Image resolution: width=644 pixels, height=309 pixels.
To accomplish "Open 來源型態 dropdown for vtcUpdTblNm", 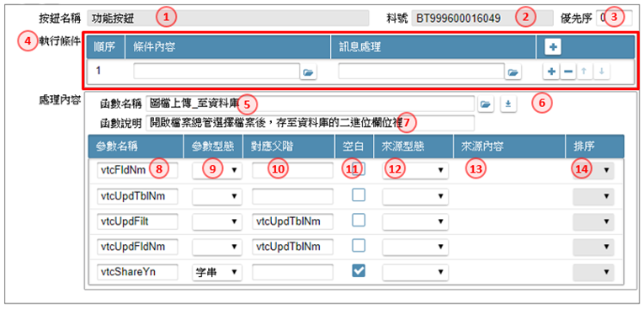I will tap(415, 196).
